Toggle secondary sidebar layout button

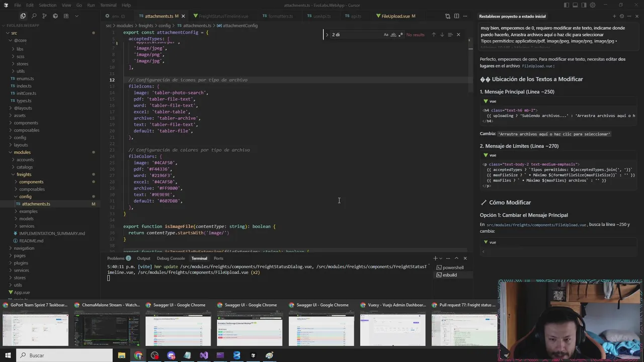pyautogui.click(x=584, y=5)
